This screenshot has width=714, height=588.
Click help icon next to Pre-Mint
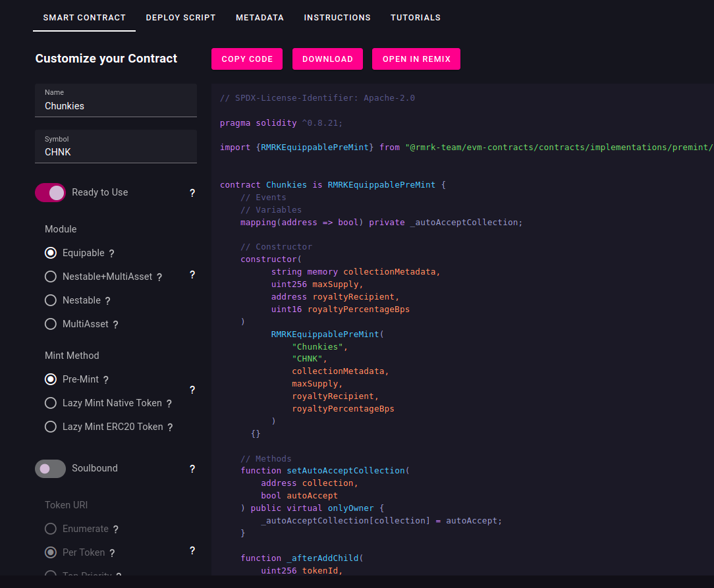click(106, 380)
